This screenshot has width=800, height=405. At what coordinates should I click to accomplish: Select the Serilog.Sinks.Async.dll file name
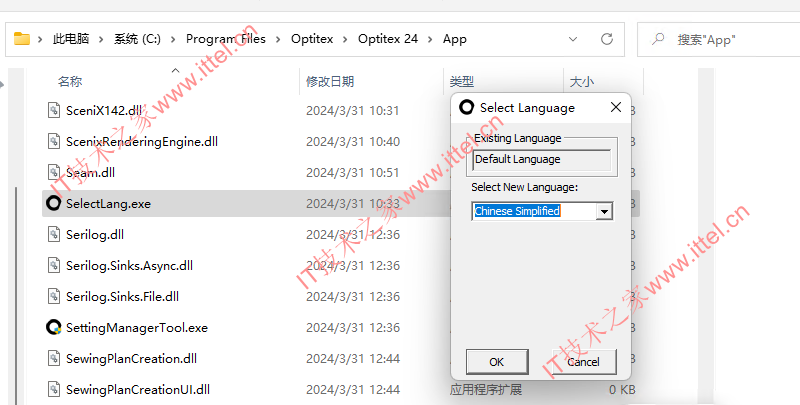[130, 266]
